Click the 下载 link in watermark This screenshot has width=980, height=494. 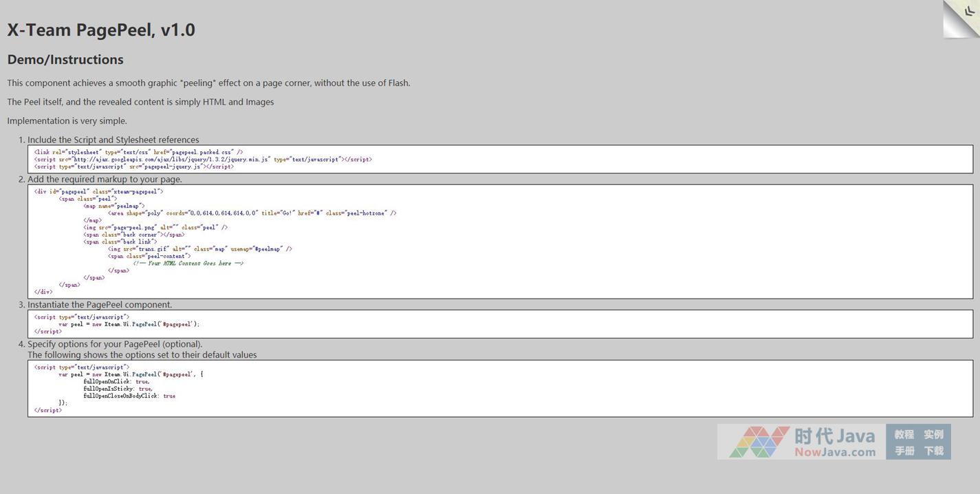point(933,451)
